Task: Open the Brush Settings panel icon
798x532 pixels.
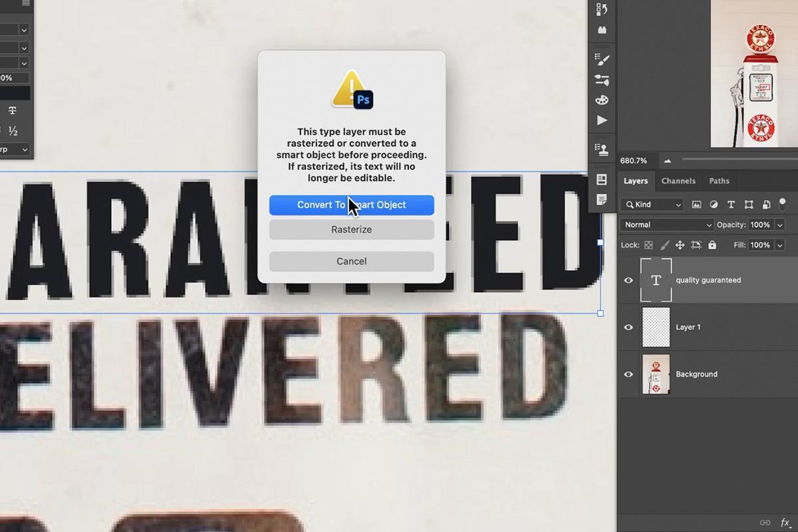Action: tap(602, 60)
